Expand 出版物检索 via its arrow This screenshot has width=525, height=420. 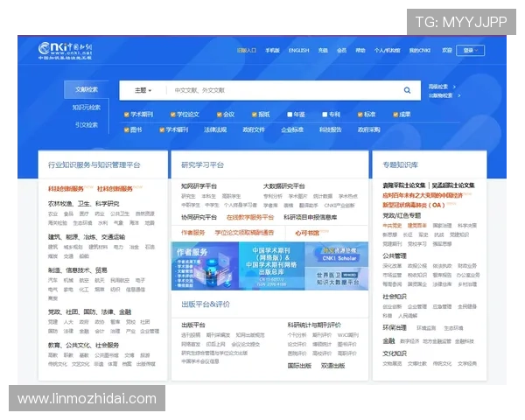459,95
